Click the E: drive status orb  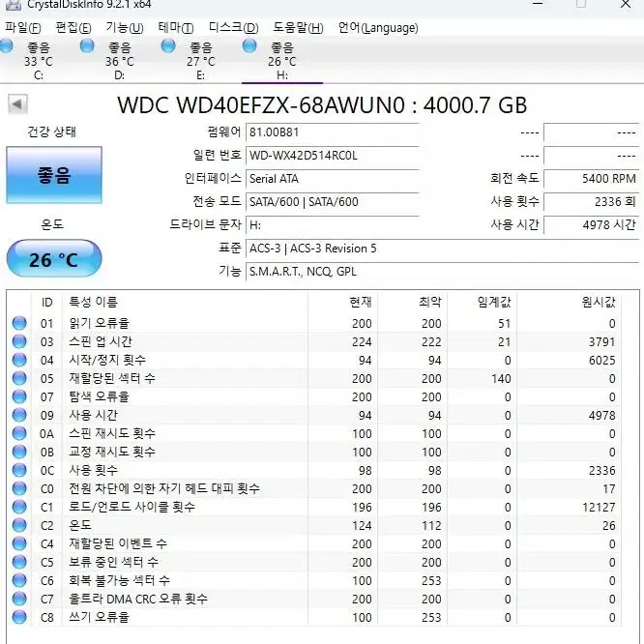168,45
